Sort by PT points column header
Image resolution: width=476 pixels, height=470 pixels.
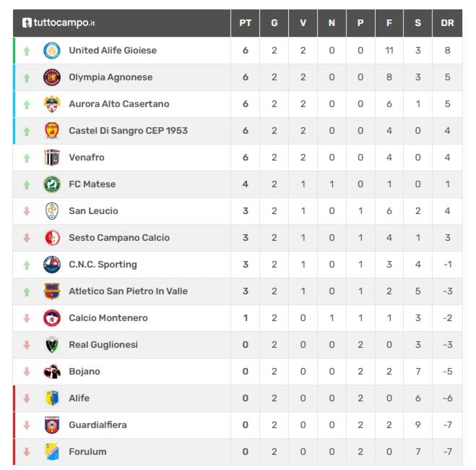click(245, 23)
